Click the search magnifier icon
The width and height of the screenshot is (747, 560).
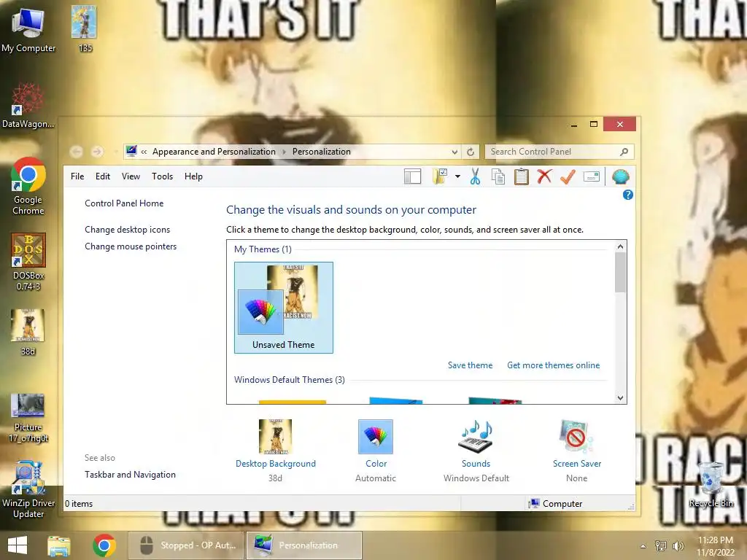coord(624,152)
